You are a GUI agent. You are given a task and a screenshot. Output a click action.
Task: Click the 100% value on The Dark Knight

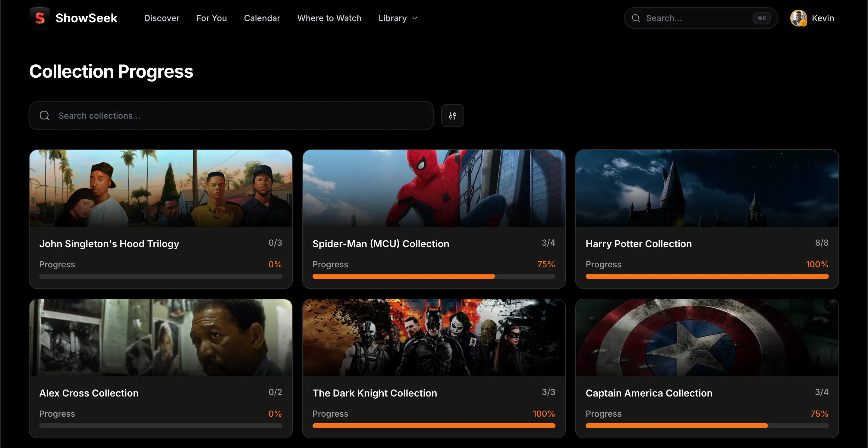544,414
